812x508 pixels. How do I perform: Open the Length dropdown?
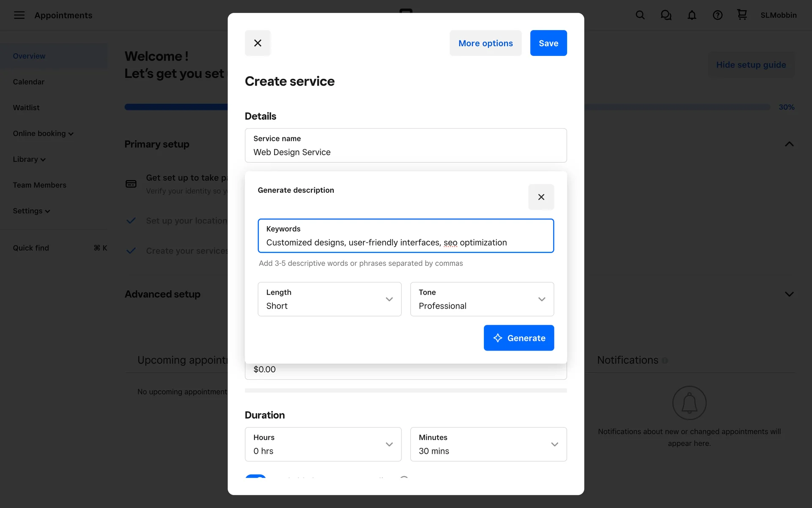click(x=329, y=299)
